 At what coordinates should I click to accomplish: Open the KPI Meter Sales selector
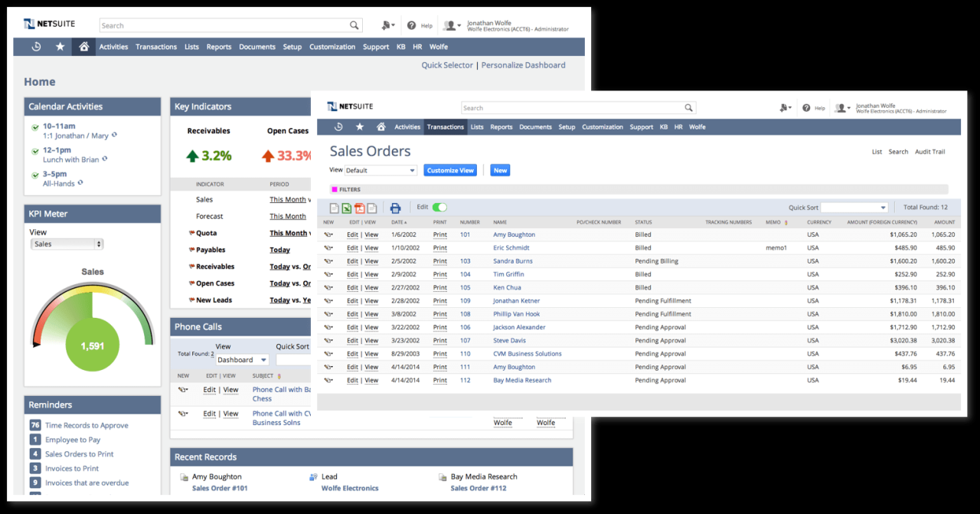coord(67,244)
